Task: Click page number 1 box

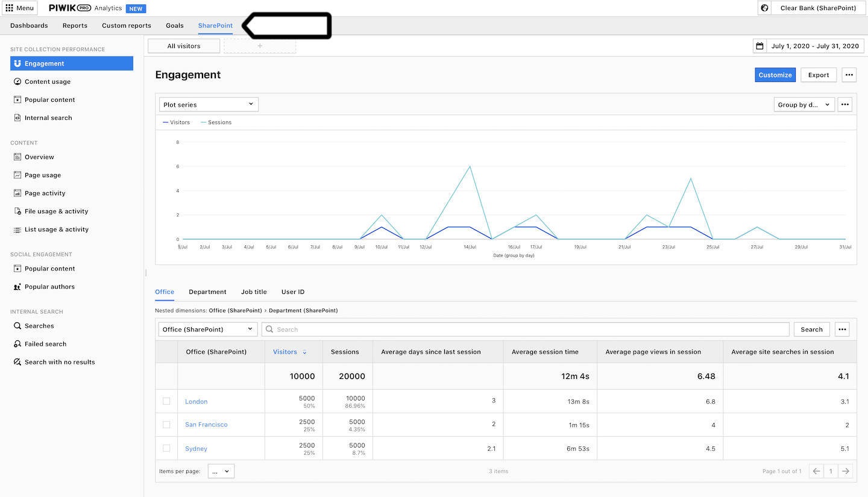Action: tap(831, 471)
